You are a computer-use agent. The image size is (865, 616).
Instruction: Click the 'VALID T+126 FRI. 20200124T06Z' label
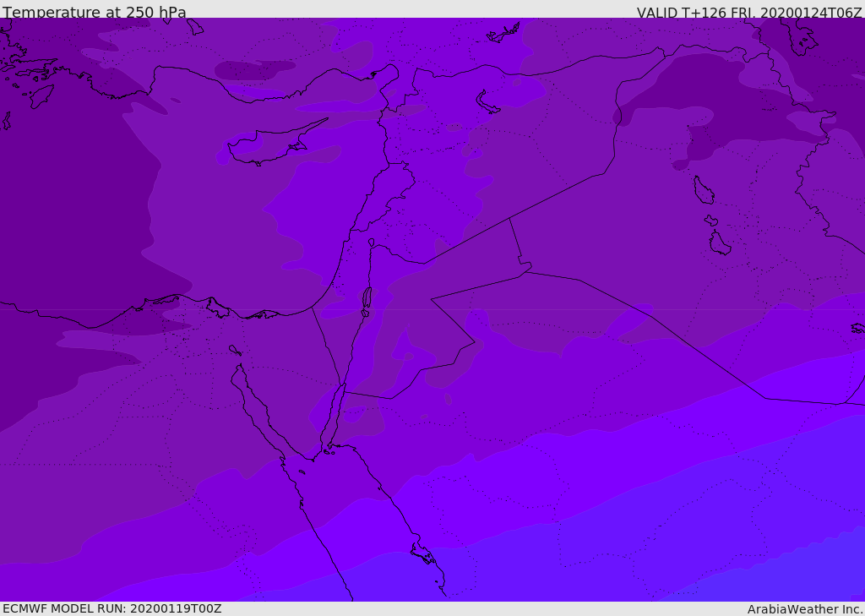point(749,13)
